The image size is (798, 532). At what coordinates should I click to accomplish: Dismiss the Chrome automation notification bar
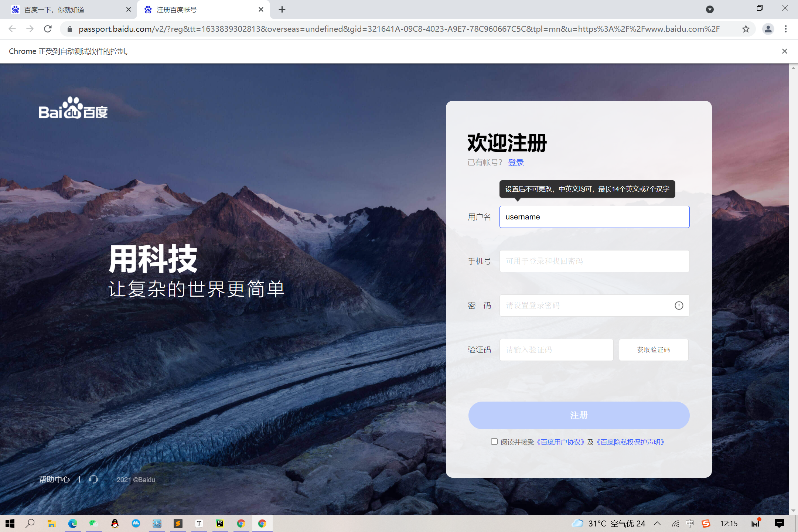point(785,51)
